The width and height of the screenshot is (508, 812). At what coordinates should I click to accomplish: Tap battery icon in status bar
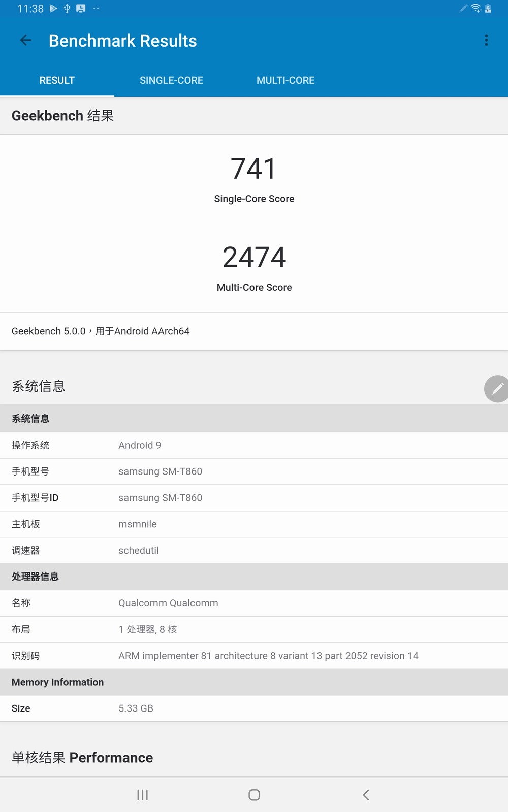click(488, 8)
